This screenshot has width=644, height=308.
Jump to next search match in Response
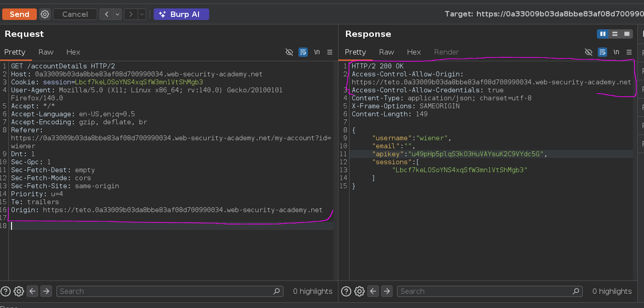(x=387, y=291)
